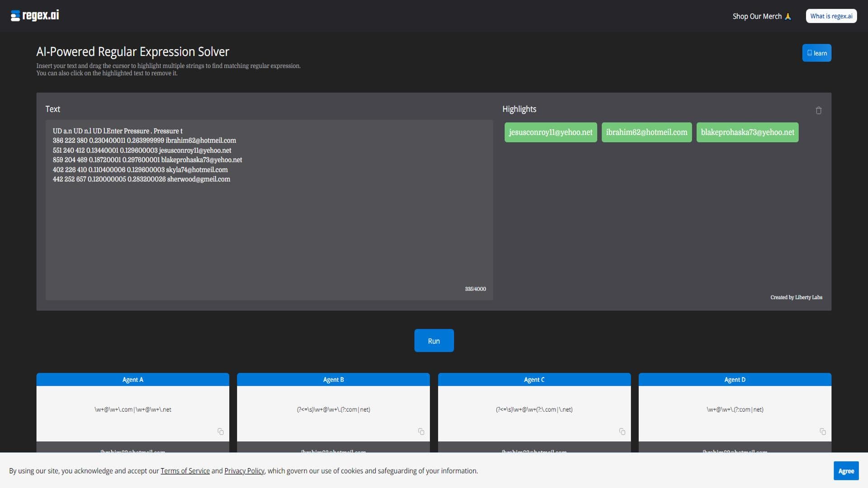Remove the blakeprohaska73@yehoo.net highlight
Screen dimensions: 868x488
[747, 132]
